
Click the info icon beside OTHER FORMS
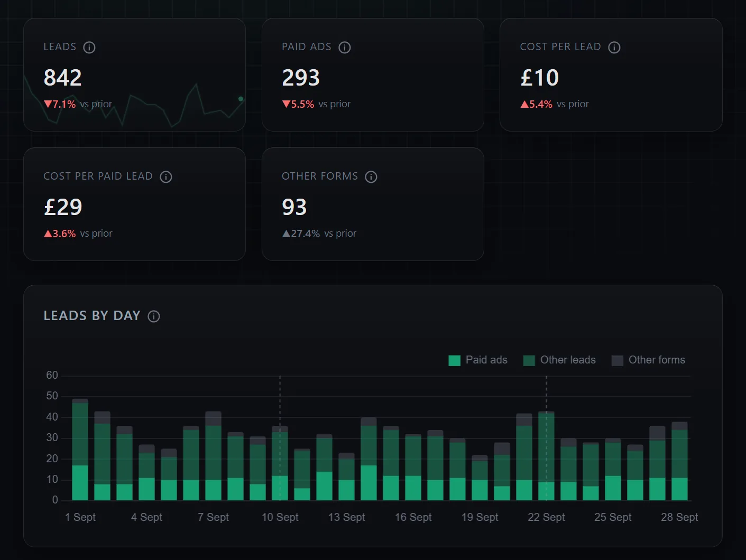pyautogui.click(x=371, y=177)
